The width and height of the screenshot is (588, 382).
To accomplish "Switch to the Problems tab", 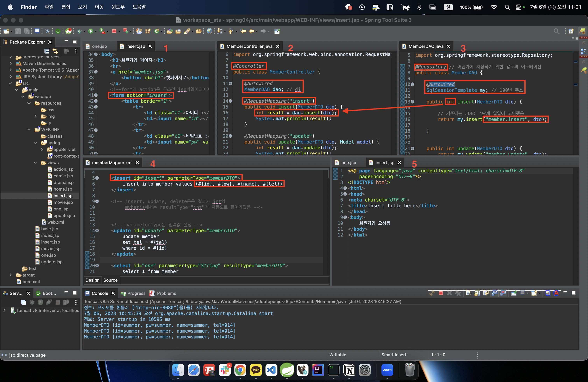I will (166, 293).
